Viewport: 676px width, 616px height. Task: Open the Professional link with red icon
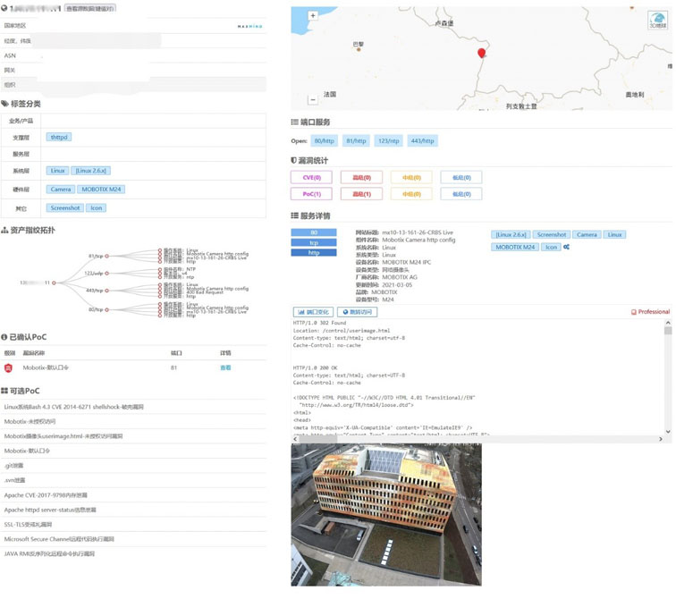click(651, 312)
